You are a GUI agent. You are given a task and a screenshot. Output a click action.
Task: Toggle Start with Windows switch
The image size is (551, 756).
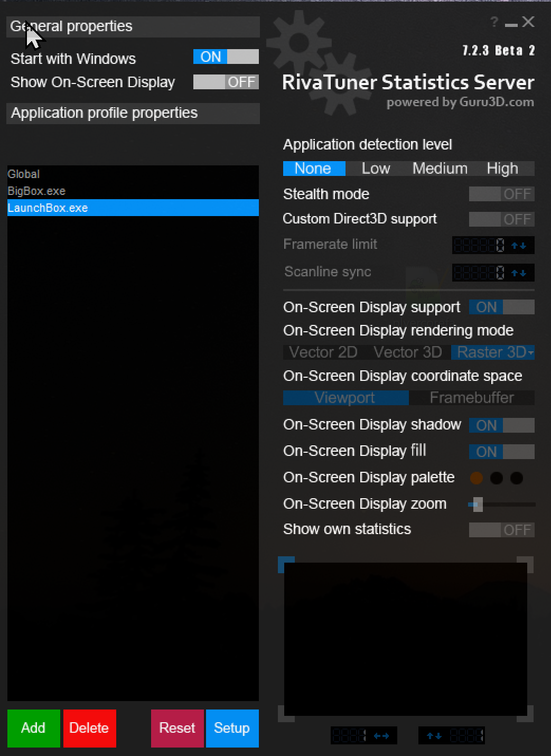226,57
